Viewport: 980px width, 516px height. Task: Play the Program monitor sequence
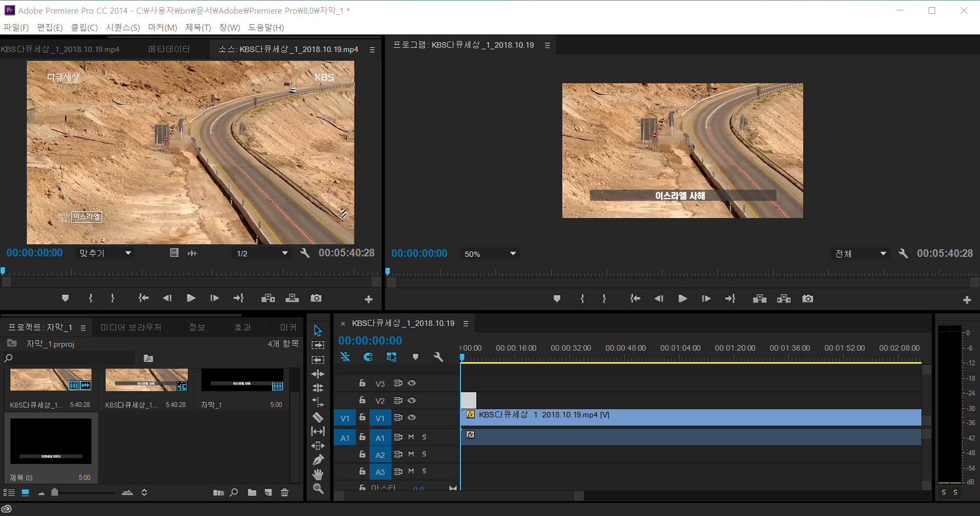682,299
